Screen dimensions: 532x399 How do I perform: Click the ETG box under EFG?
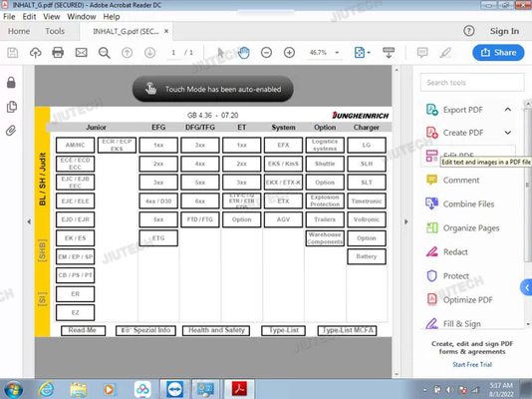click(x=158, y=238)
